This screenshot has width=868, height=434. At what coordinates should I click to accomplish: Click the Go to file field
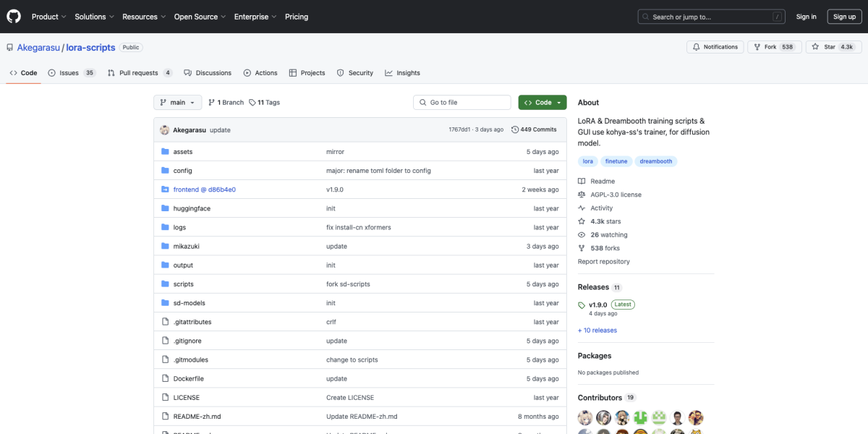click(462, 103)
